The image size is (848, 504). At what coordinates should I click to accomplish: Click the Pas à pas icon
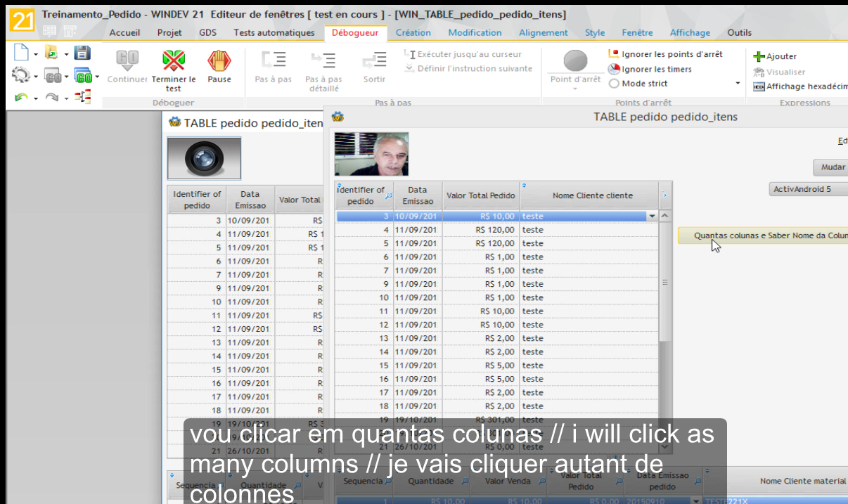274,60
